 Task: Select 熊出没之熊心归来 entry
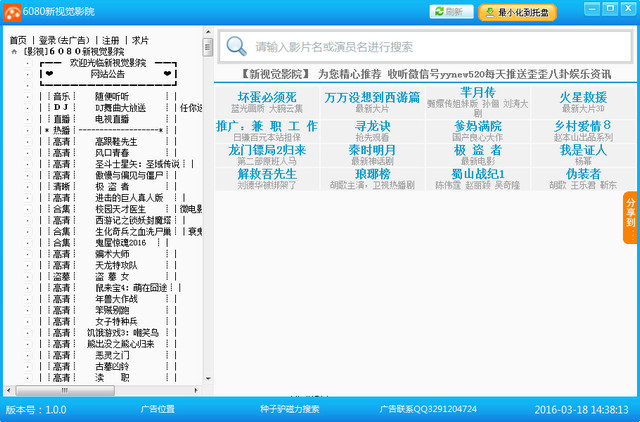point(121,344)
